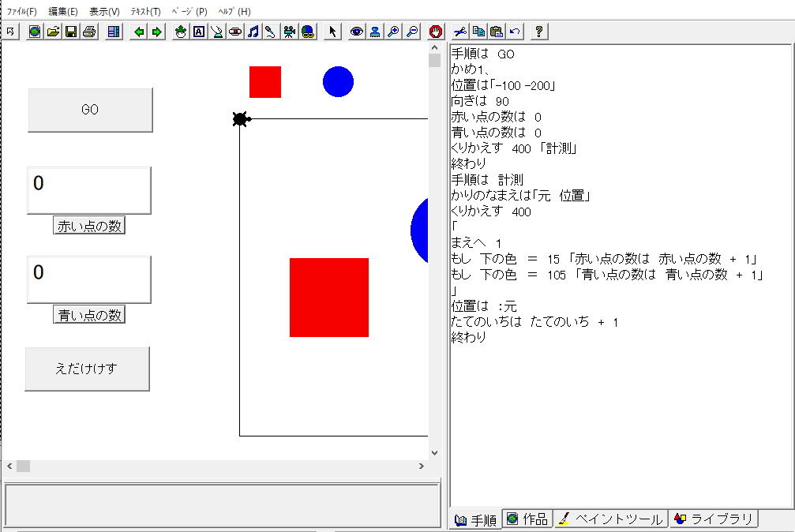
Task: Select the button creation tool
Action: 235,32
